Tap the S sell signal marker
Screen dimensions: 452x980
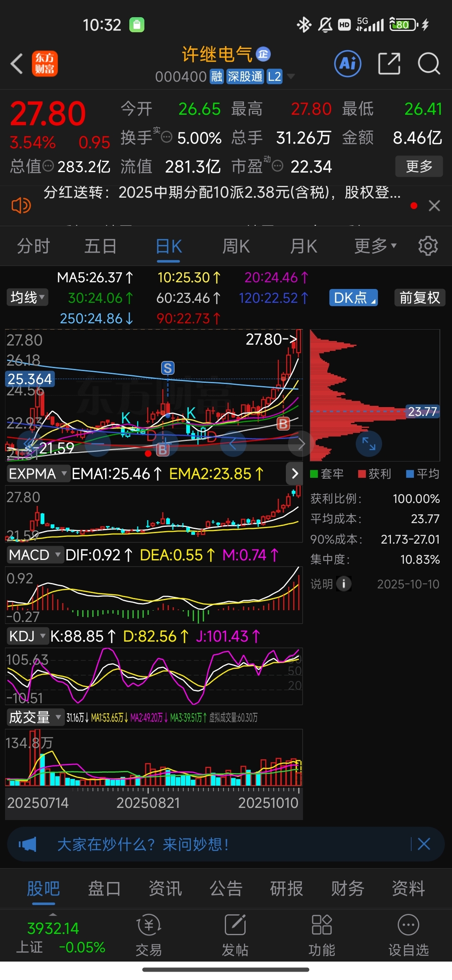point(168,368)
